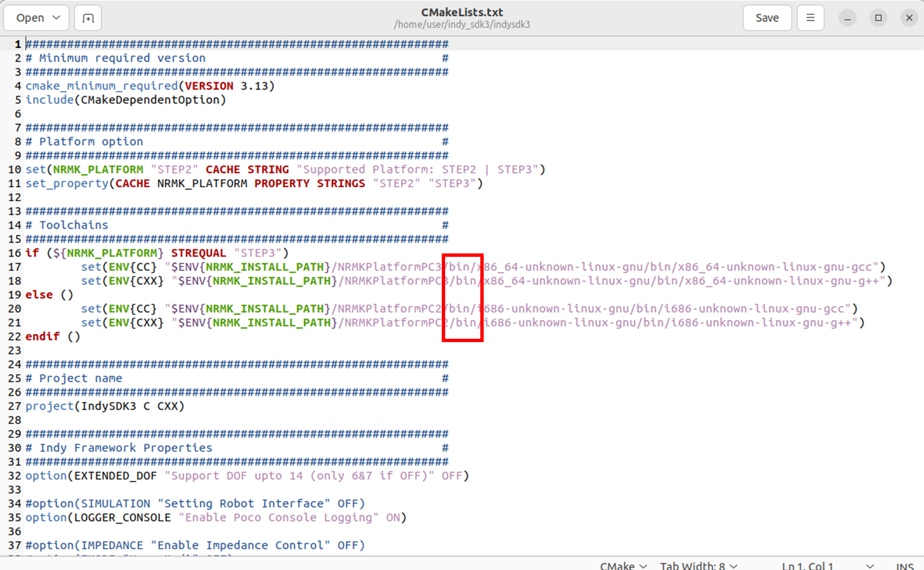The height and width of the screenshot is (570, 924).
Task: Click NRMK_PLATFORM in the set command on line 10
Action: [98, 170]
